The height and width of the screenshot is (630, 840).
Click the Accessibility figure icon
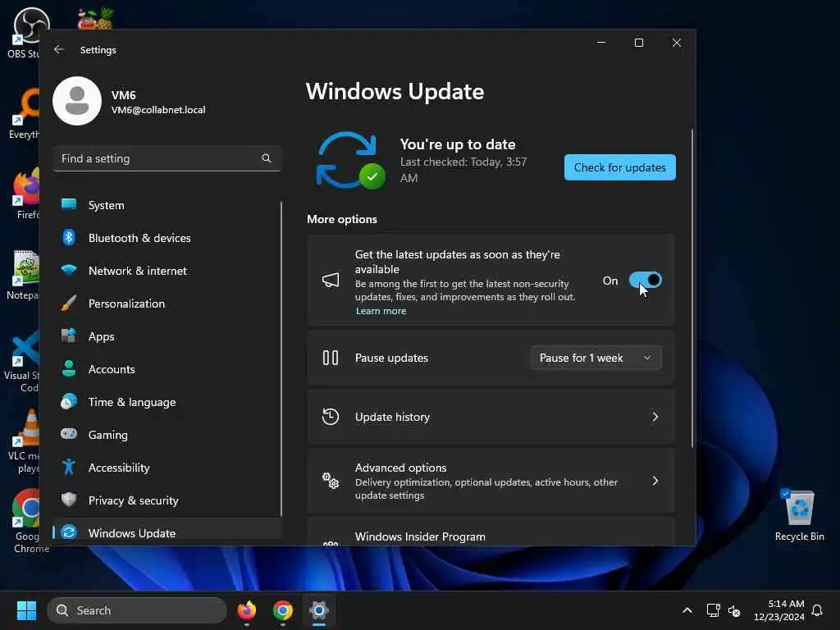pos(69,467)
